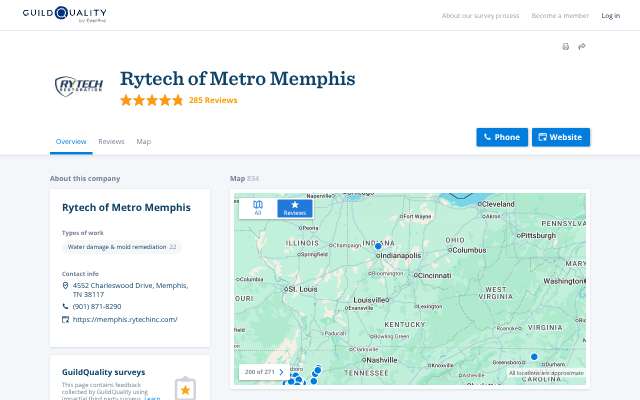
Task: Open the https://memphis.rytechinc.com/ link
Action: click(125, 319)
